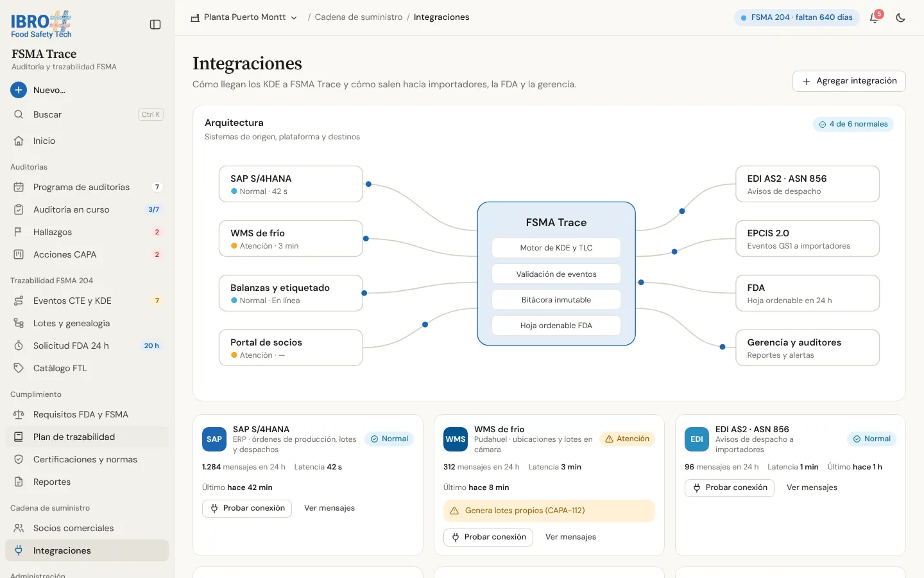The height and width of the screenshot is (578, 924).
Task: Click Integraciones plug icon in sidebar
Action: point(19,550)
